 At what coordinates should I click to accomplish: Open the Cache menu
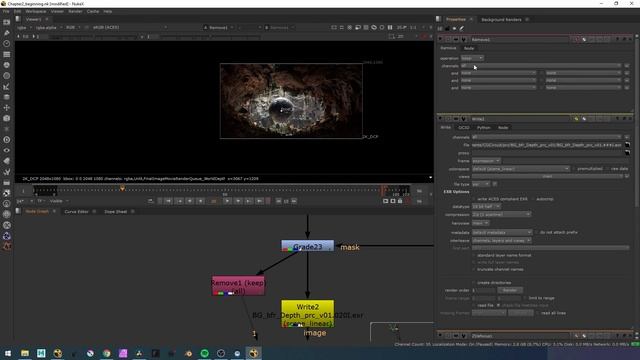click(93, 11)
